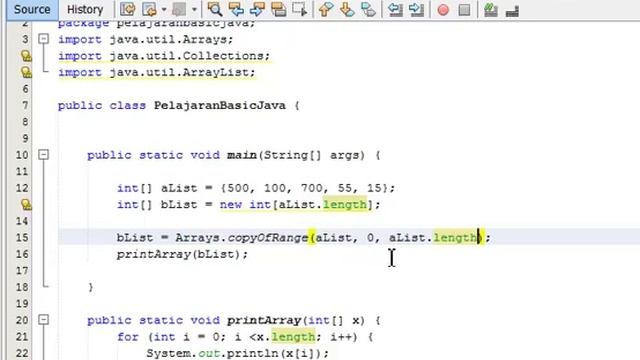The image size is (640, 360).
Task: Click the 'printArray(bList);' call on line 16
Action: [182, 254]
